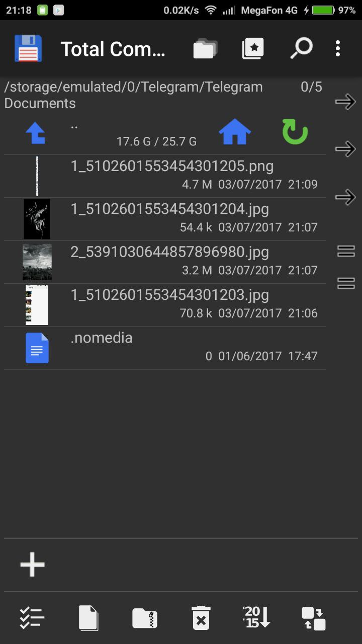The width and height of the screenshot is (362, 644).
Task: Tap the copy/move file icon
Action: click(x=88, y=618)
